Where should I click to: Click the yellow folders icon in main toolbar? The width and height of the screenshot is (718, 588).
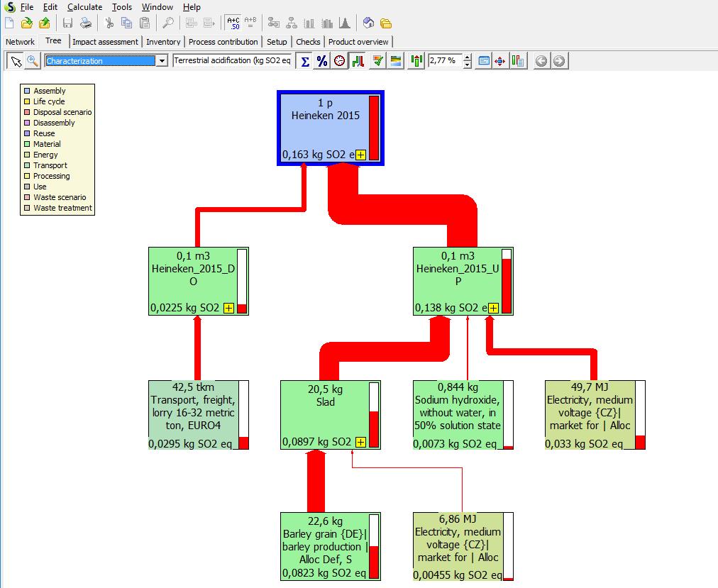point(386,23)
